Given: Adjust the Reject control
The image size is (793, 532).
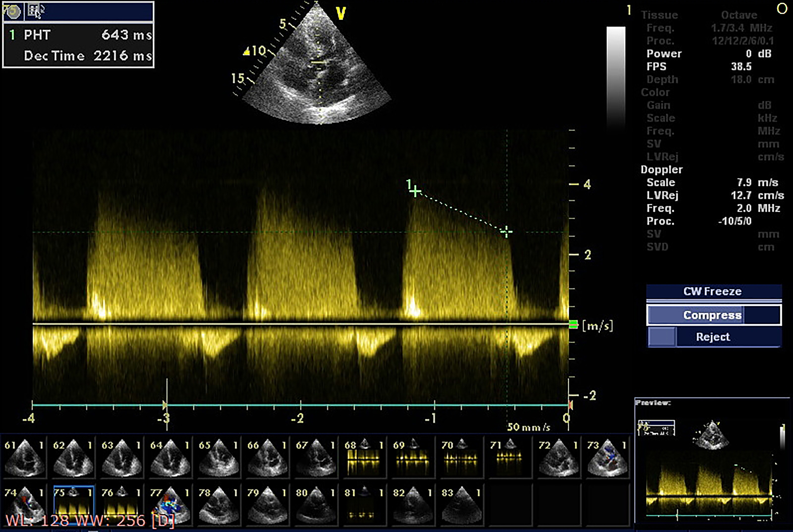Looking at the screenshot, I should [x=713, y=337].
